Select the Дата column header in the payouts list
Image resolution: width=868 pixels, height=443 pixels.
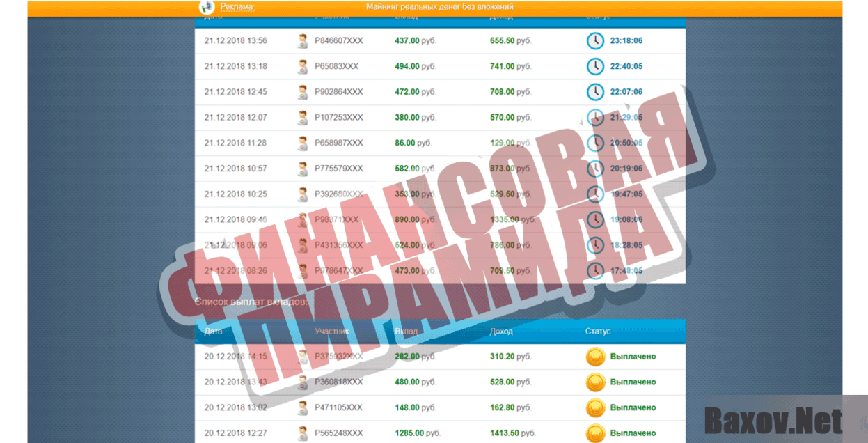212,332
